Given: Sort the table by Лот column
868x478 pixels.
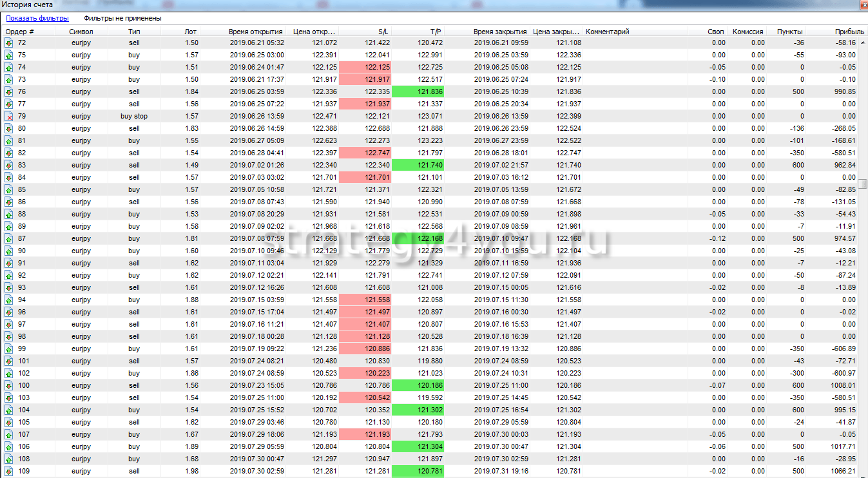Looking at the screenshot, I should pos(191,31).
